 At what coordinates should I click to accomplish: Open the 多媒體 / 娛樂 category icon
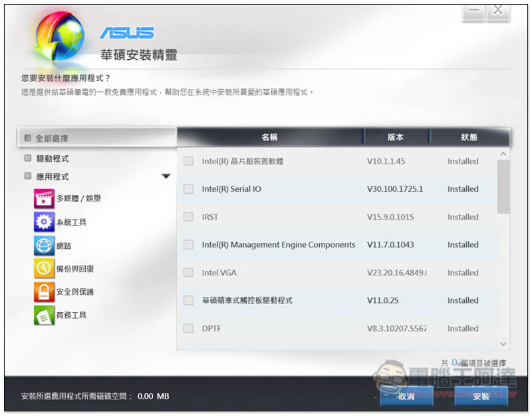44,198
